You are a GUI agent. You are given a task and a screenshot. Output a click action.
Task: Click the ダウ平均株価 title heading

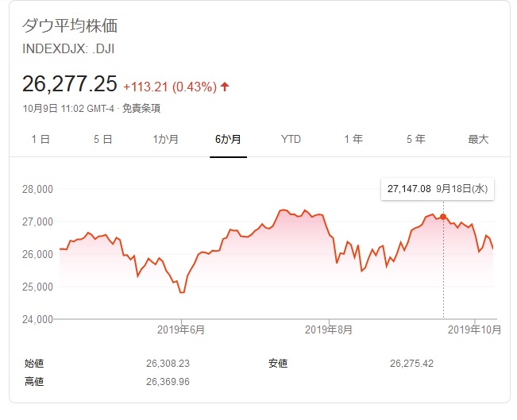[x=70, y=25]
